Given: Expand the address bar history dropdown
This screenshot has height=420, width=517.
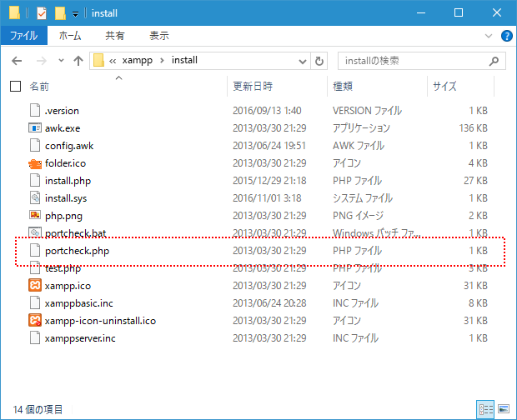Looking at the screenshot, I should click(303, 62).
